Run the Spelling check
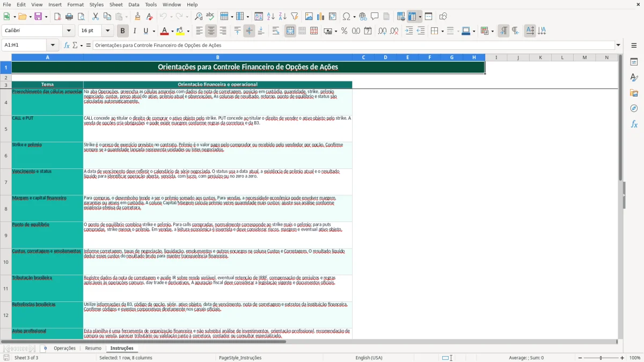Viewport: 644px width, 362px height. pyautogui.click(x=210, y=17)
